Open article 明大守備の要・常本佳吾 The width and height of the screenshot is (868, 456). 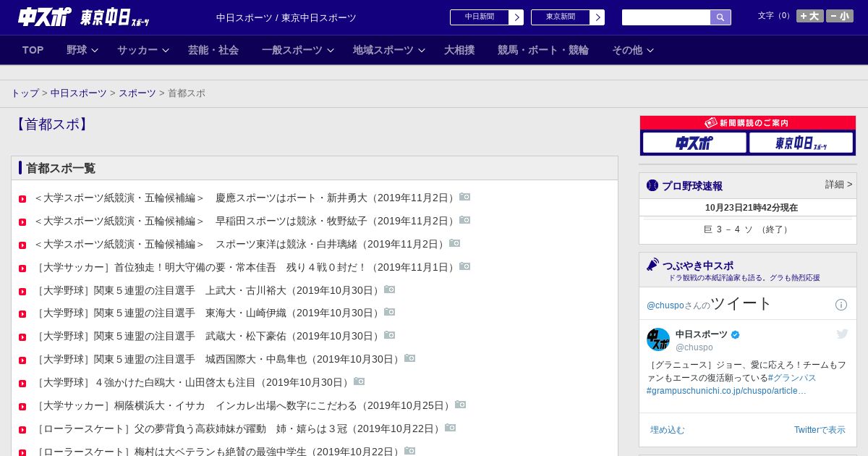246,267
